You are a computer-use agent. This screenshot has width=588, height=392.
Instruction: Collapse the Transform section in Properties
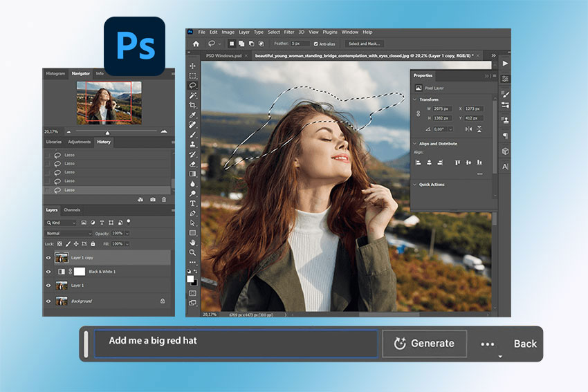pos(415,100)
